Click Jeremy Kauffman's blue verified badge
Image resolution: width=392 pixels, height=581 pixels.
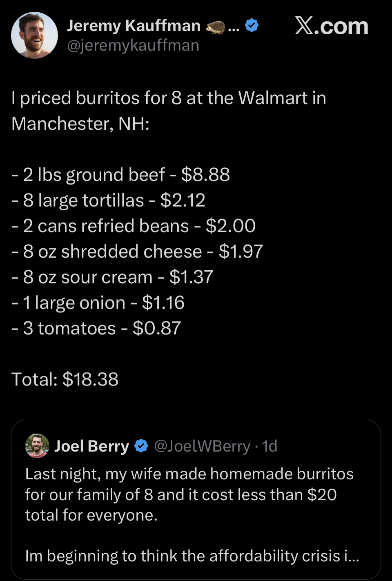pyautogui.click(x=252, y=25)
